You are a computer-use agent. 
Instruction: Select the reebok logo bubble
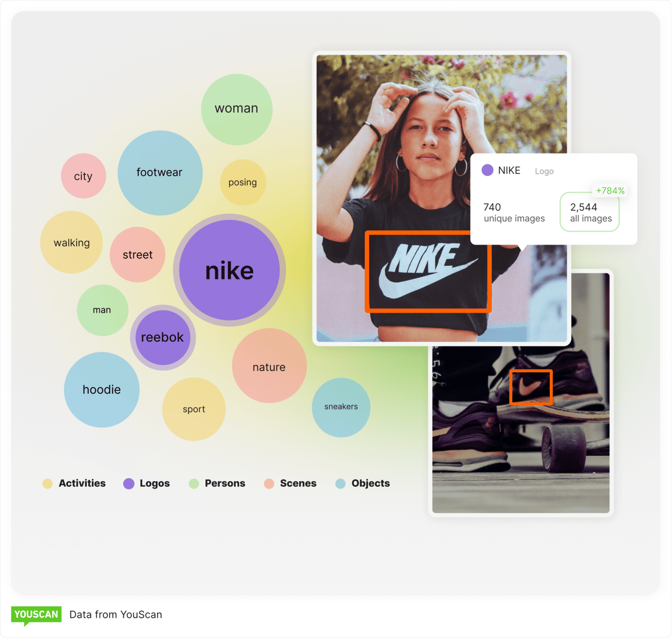pyautogui.click(x=163, y=338)
